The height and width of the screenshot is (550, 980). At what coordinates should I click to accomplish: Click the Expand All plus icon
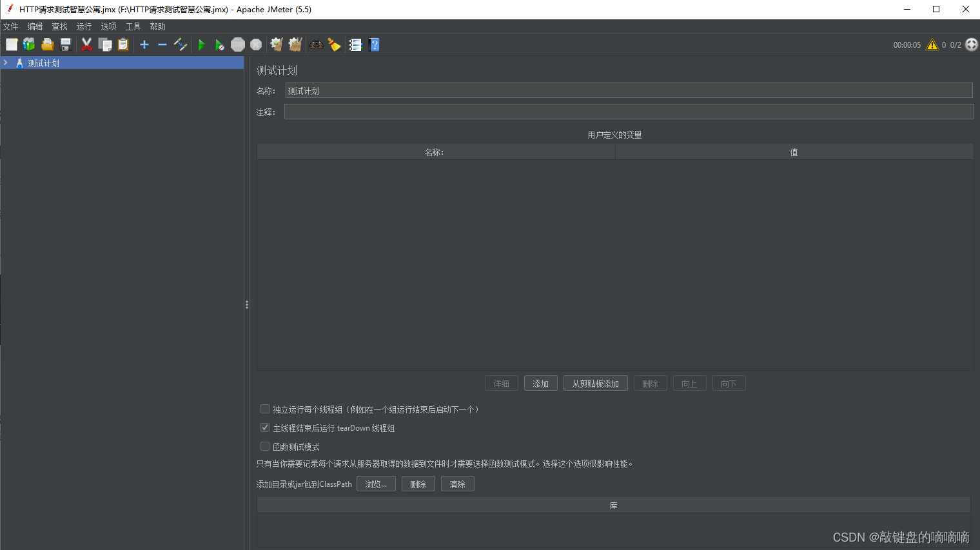pyautogui.click(x=144, y=44)
